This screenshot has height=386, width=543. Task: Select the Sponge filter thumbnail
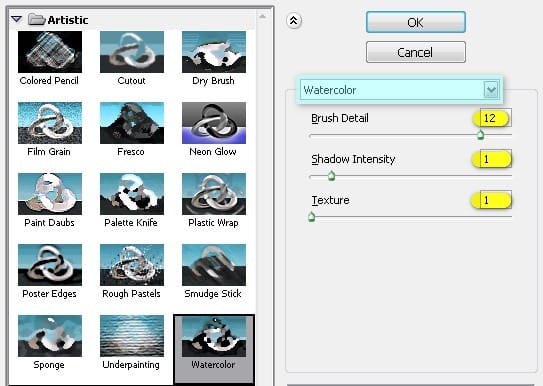[x=50, y=336]
